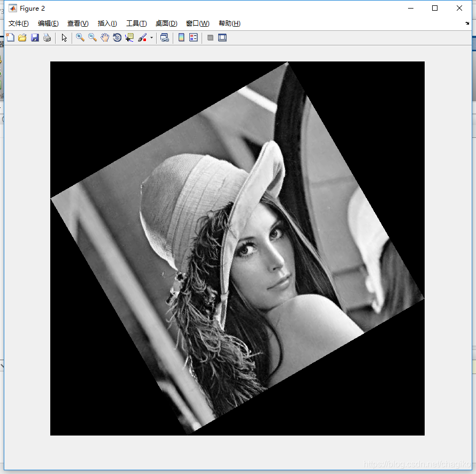Open the 帮助(H) menu
Image resolution: width=476 pixels, height=474 pixels.
[229, 24]
